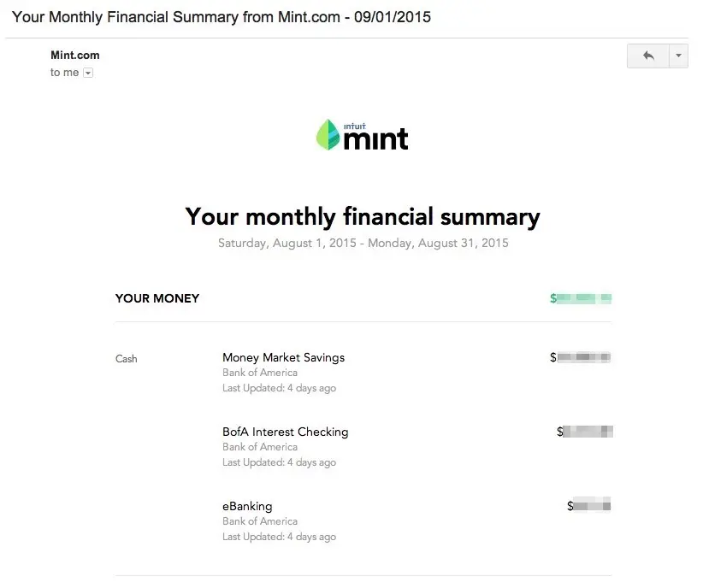Click the Cash category label
The width and height of the screenshot is (703, 588).
[126, 358]
